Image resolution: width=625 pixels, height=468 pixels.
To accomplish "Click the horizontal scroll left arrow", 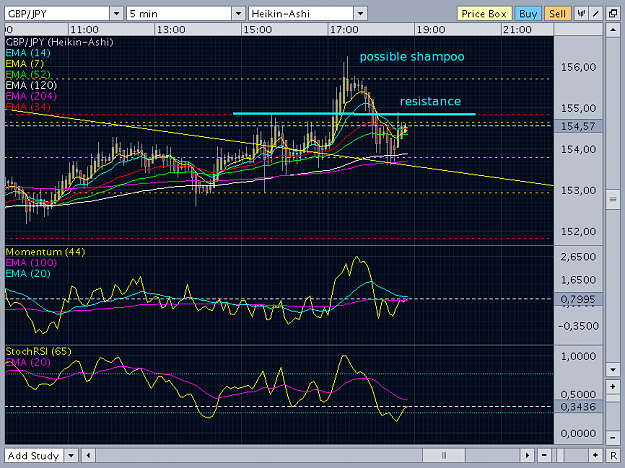I will pyautogui.click(x=88, y=455).
